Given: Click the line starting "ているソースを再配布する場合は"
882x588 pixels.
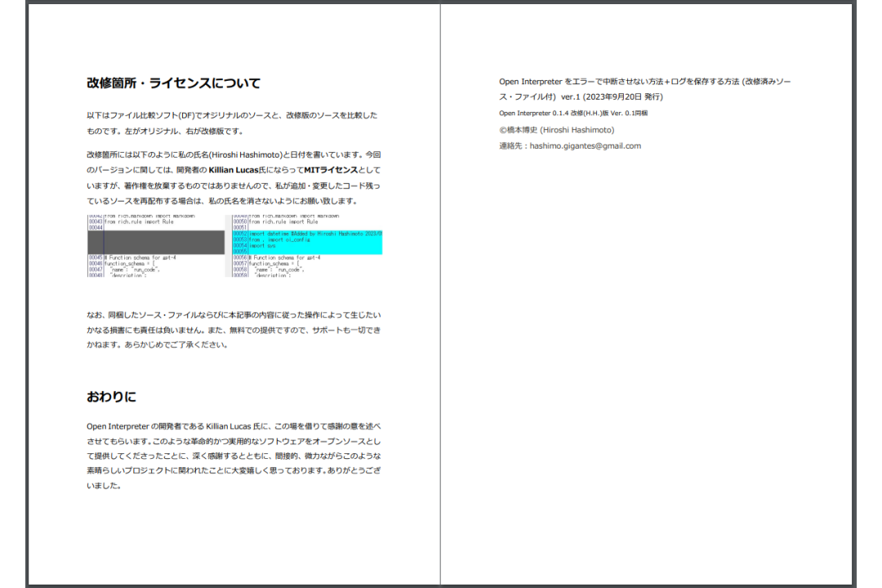Looking at the screenshot, I should (222, 201).
